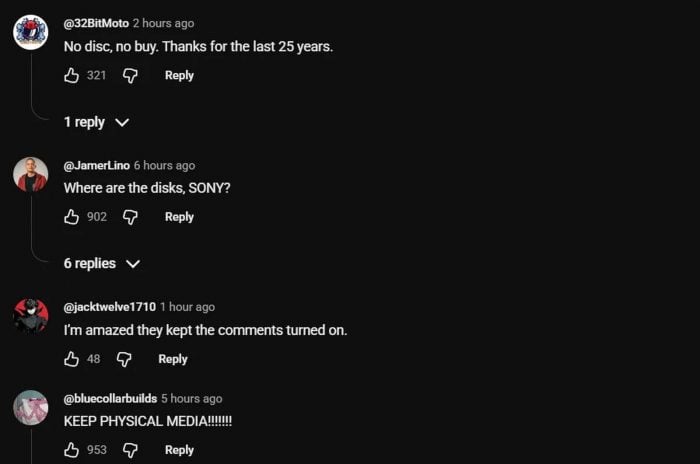Open the '2 hours ago' comment timestamp
This screenshot has height=464, width=700.
click(x=163, y=23)
